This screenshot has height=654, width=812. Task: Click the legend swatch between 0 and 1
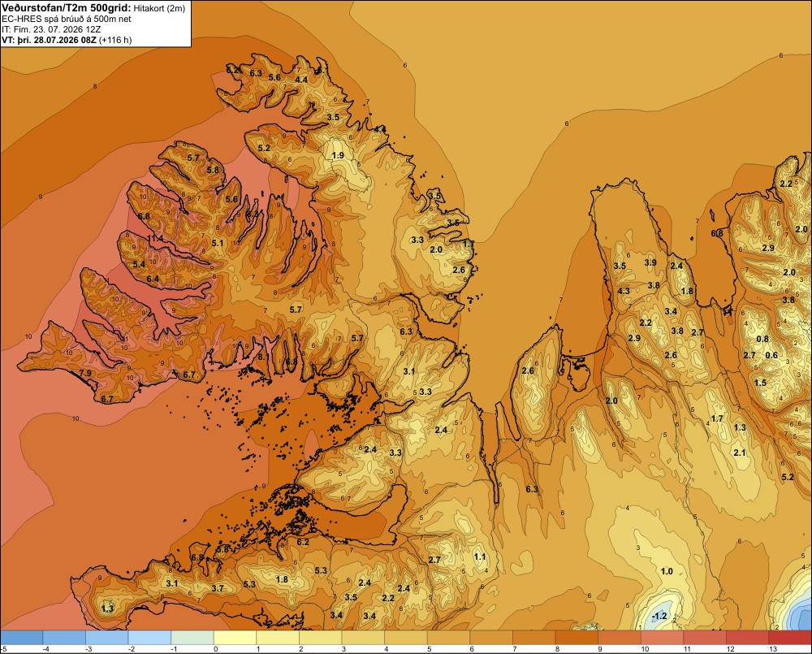pos(235,638)
